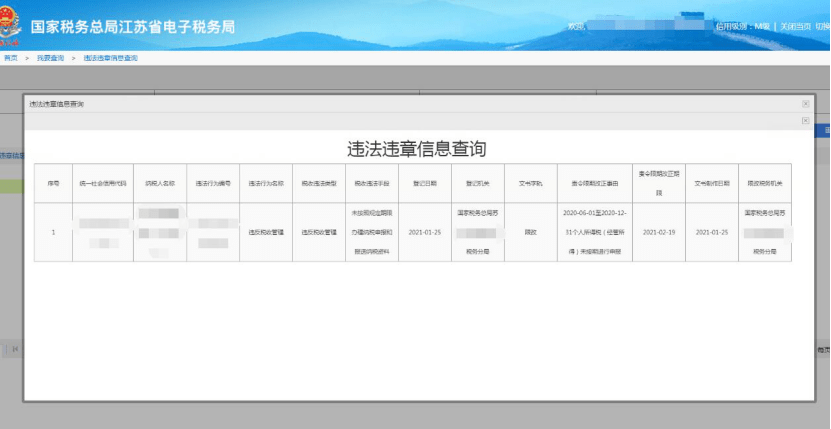Click the 违法行为编号 column header
Image resolution: width=831 pixels, height=429 pixels.
coord(213,183)
